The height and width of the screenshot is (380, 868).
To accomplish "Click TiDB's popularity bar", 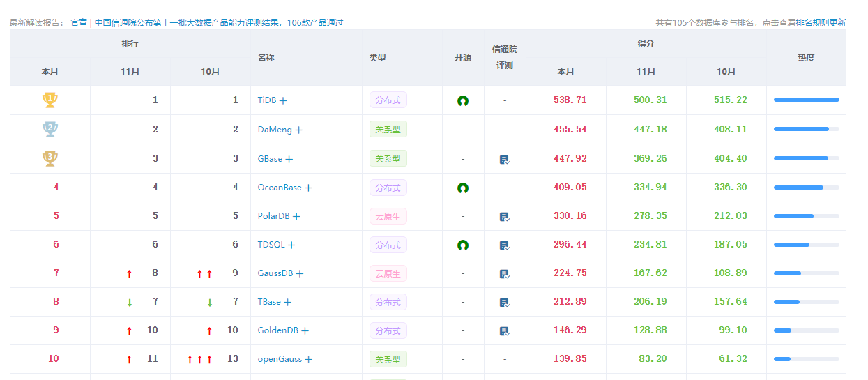I will coord(807,100).
